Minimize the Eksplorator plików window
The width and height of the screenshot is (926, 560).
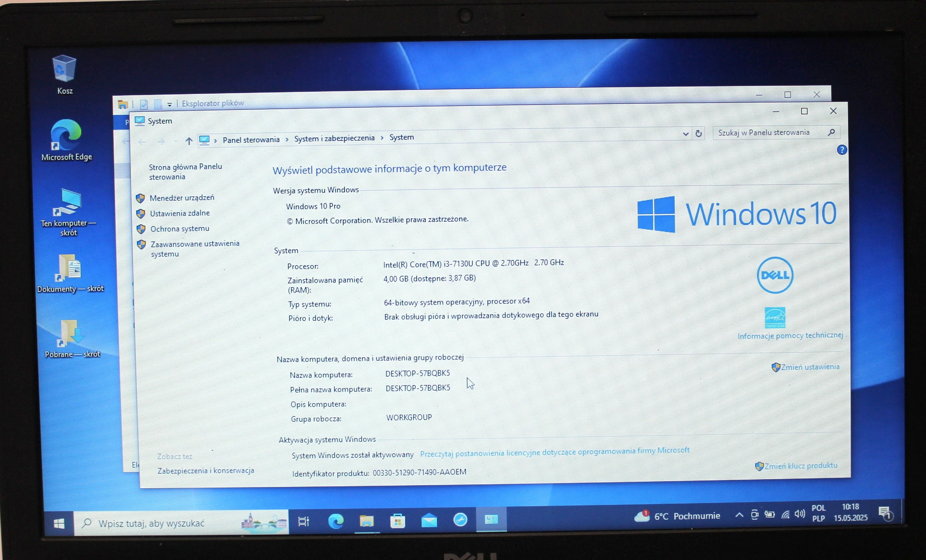pos(759,95)
